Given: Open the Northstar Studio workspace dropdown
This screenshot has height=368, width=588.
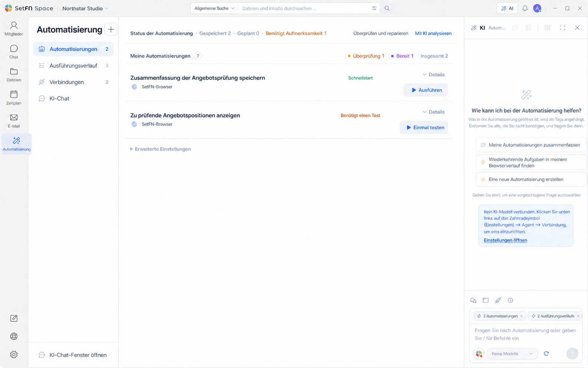Looking at the screenshot, I should [x=85, y=8].
